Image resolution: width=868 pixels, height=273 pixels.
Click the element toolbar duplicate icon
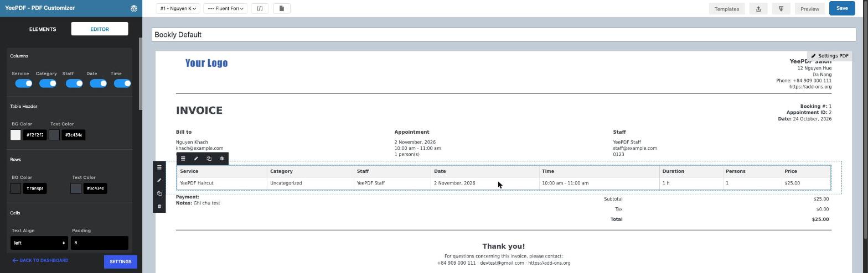coord(209,159)
